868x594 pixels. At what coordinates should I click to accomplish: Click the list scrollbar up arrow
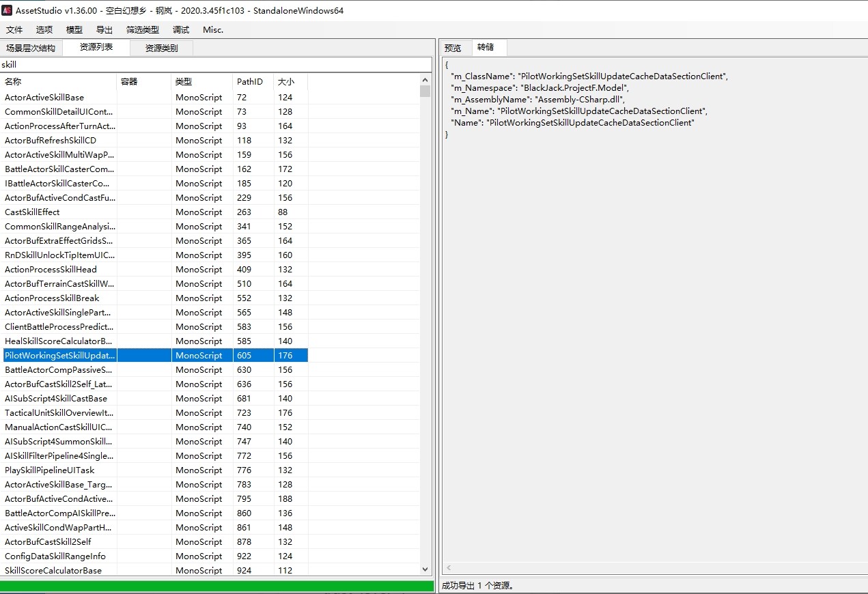(425, 79)
